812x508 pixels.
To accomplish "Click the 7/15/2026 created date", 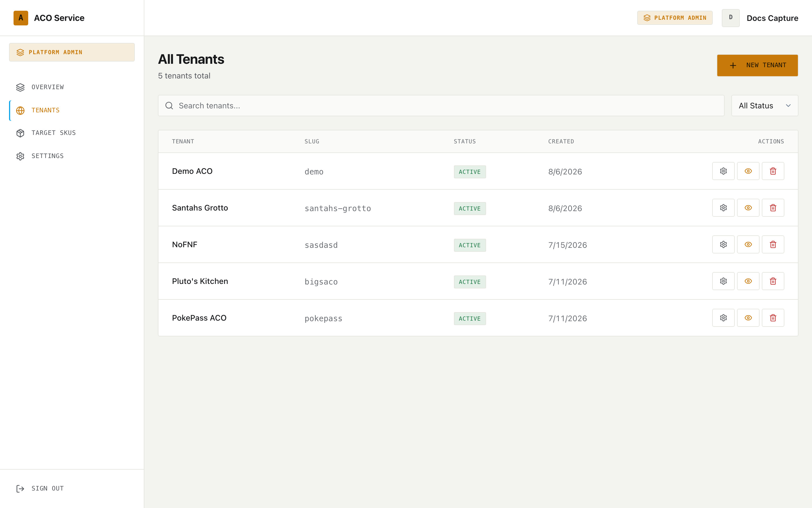I will coord(567,245).
